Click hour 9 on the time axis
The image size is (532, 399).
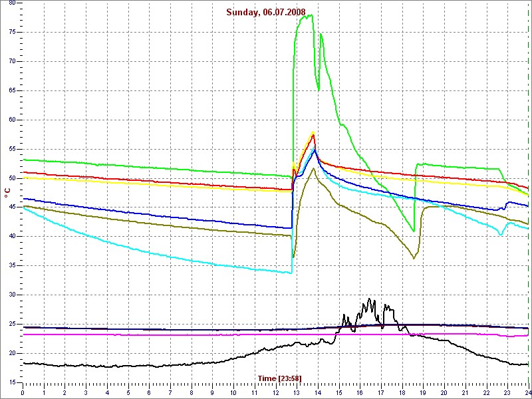pyautogui.click(x=212, y=392)
